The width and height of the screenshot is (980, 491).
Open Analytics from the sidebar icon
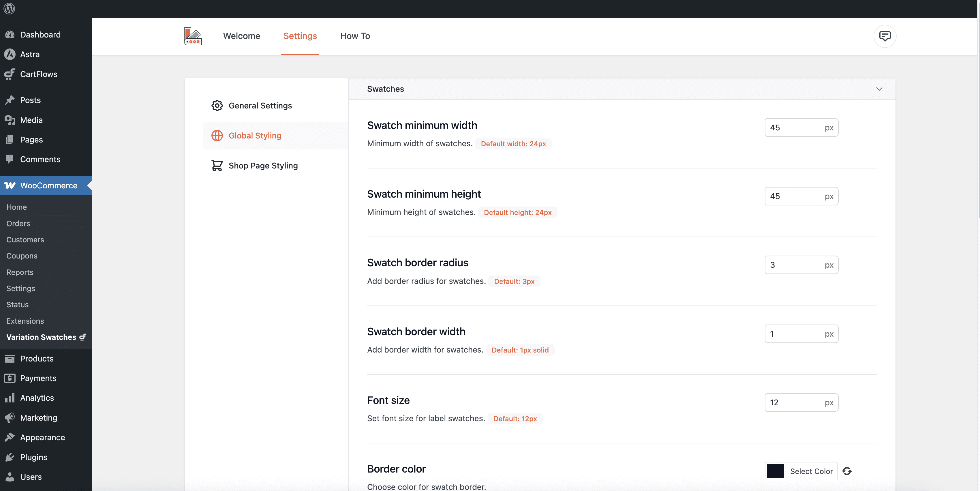tap(10, 398)
